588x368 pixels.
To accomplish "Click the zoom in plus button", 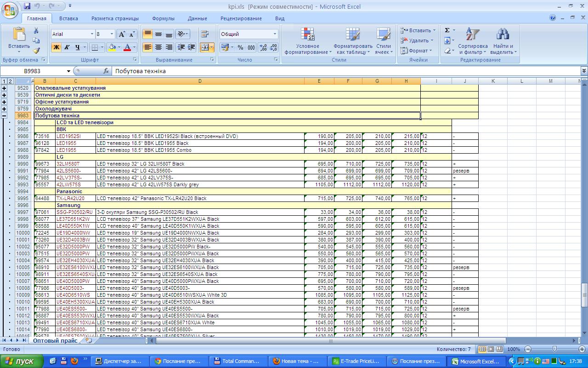I will pyautogui.click(x=581, y=350).
